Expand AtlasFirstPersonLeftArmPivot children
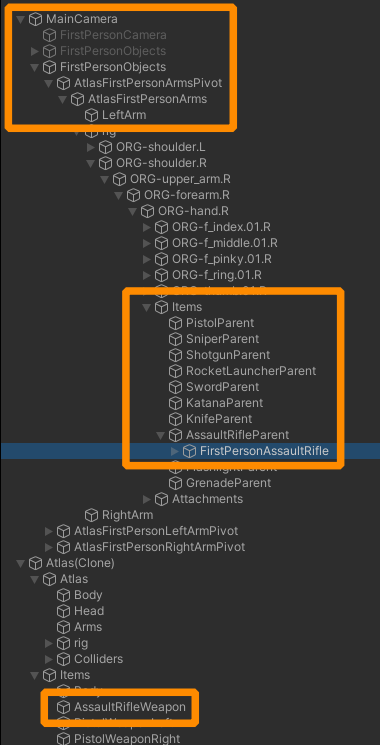The width and height of the screenshot is (380, 745). click(x=48, y=531)
